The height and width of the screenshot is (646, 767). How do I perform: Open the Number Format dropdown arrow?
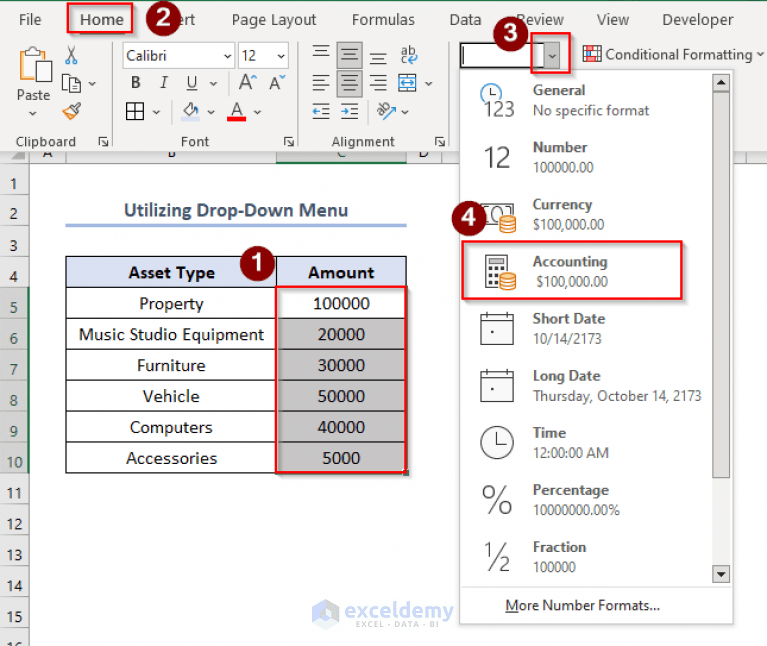click(552, 56)
